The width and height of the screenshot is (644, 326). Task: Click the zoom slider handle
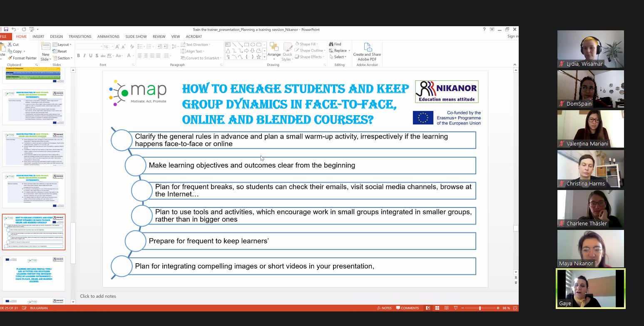[x=480, y=308]
